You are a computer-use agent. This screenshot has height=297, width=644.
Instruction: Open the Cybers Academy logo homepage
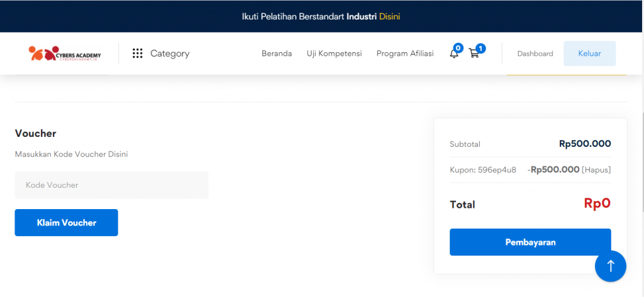click(x=65, y=54)
